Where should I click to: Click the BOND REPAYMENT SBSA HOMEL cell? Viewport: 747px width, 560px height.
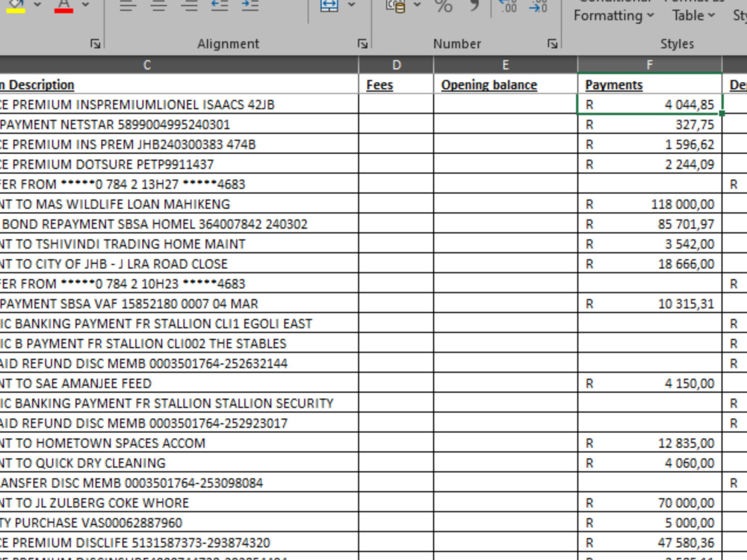179,224
